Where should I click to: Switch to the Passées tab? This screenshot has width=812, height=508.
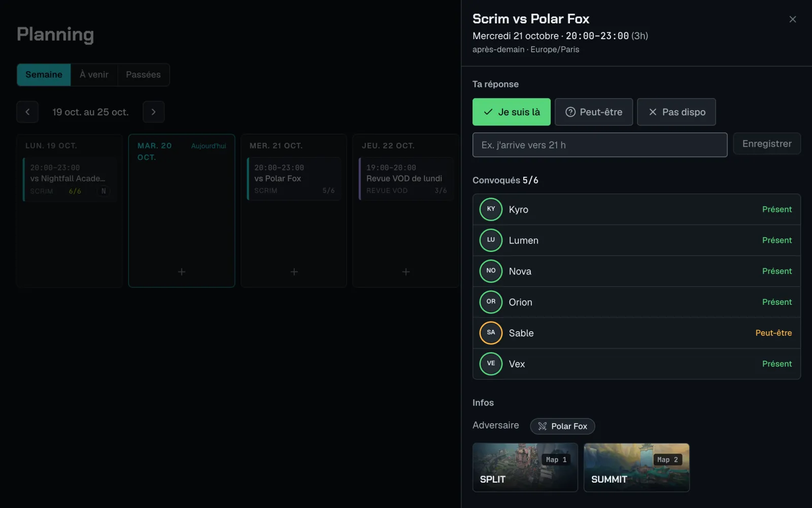point(143,75)
